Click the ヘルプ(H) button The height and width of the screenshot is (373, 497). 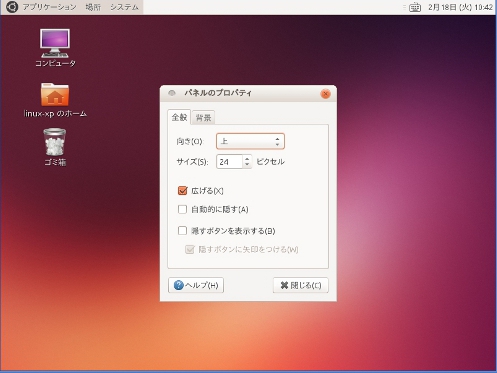[196, 285]
